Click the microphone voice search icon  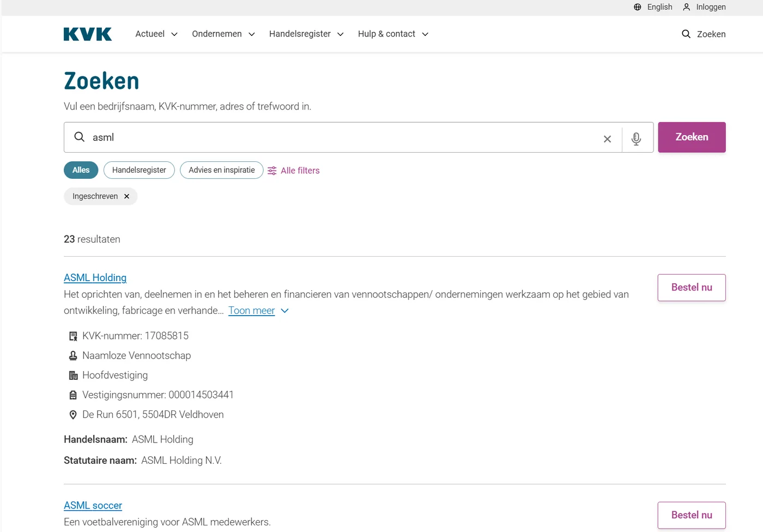(x=636, y=139)
